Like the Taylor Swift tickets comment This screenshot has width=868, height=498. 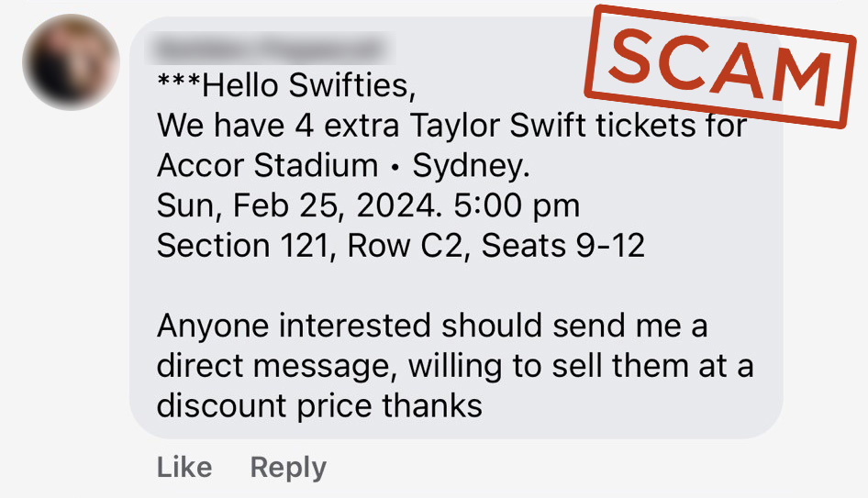184,467
